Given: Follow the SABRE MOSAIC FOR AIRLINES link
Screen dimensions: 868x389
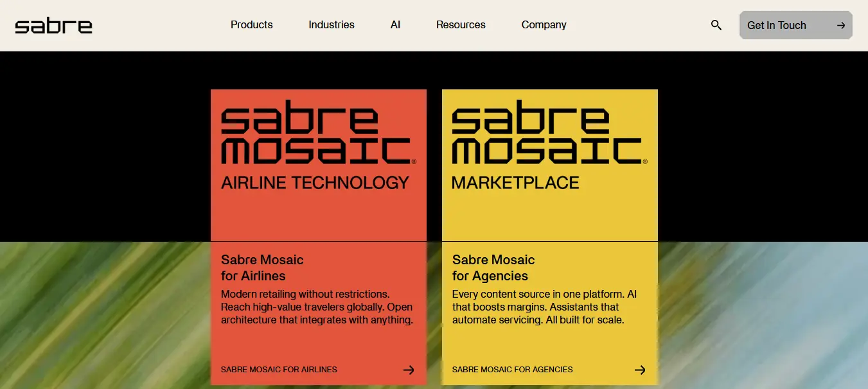Looking at the screenshot, I should coord(279,370).
